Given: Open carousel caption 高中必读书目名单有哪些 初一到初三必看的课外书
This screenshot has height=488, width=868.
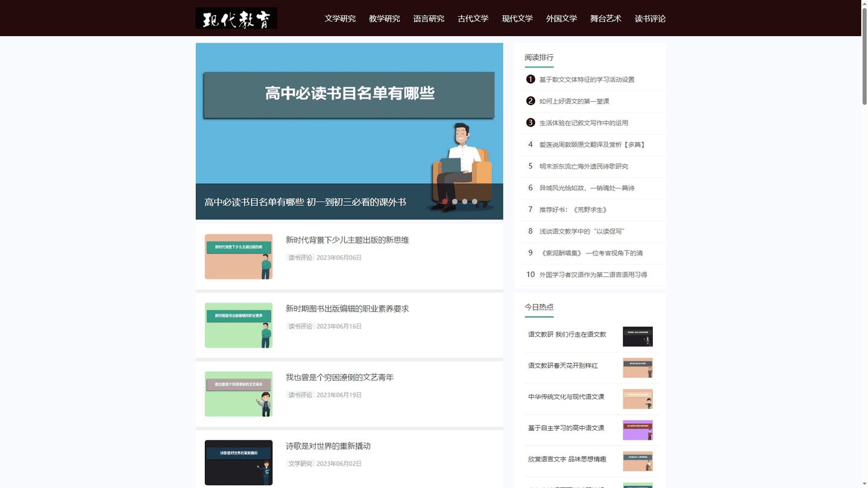Looking at the screenshot, I should [305, 202].
